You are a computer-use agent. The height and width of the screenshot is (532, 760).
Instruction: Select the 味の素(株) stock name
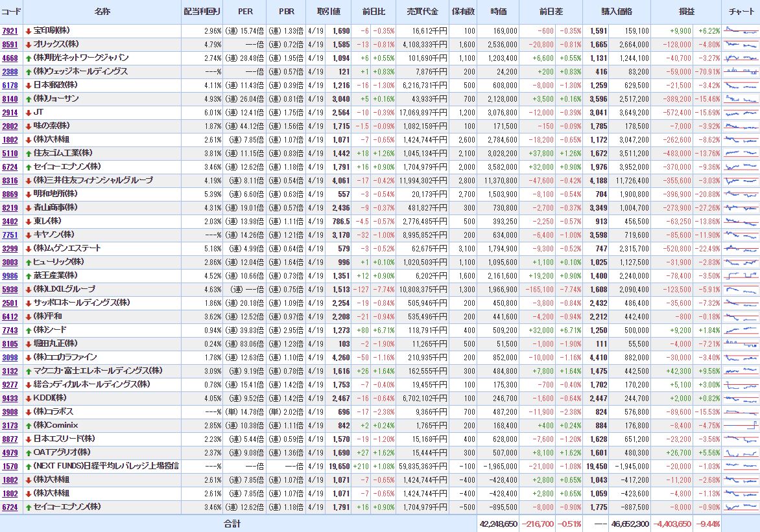[x=51, y=126]
